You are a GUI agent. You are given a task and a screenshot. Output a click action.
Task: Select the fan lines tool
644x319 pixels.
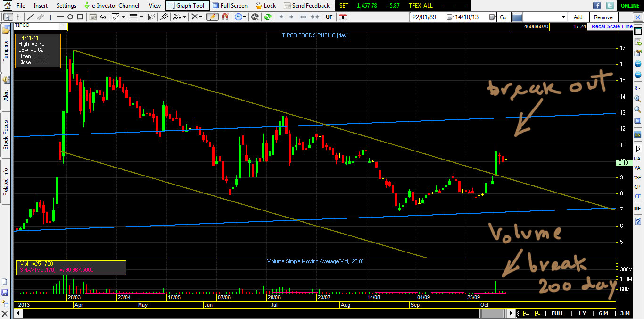click(x=152, y=17)
